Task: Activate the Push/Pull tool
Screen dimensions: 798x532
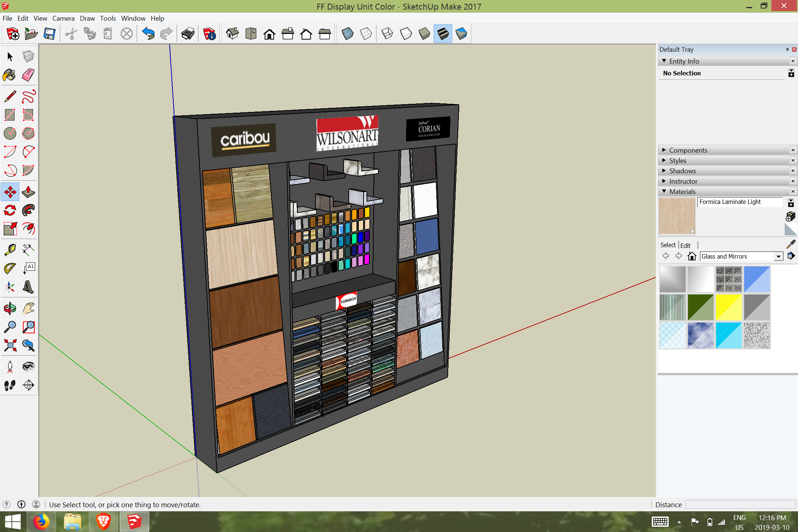Action: click(28, 192)
